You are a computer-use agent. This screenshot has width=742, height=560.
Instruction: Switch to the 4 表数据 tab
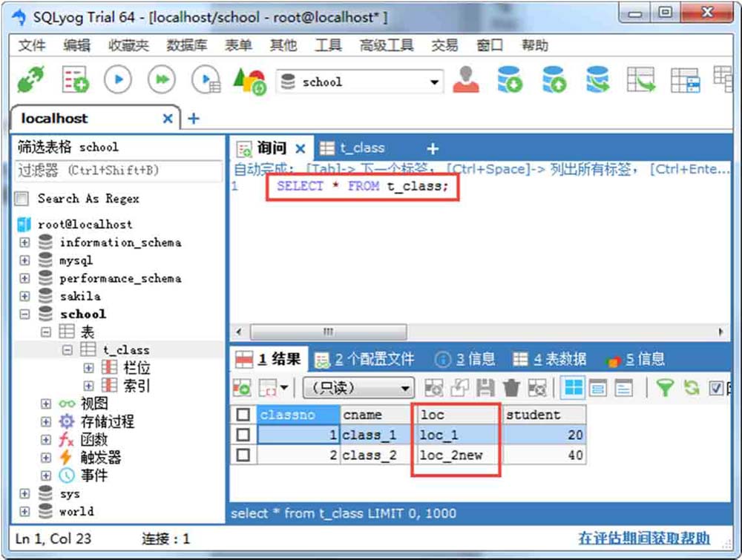pyautogui.click(x=550, y=360)
